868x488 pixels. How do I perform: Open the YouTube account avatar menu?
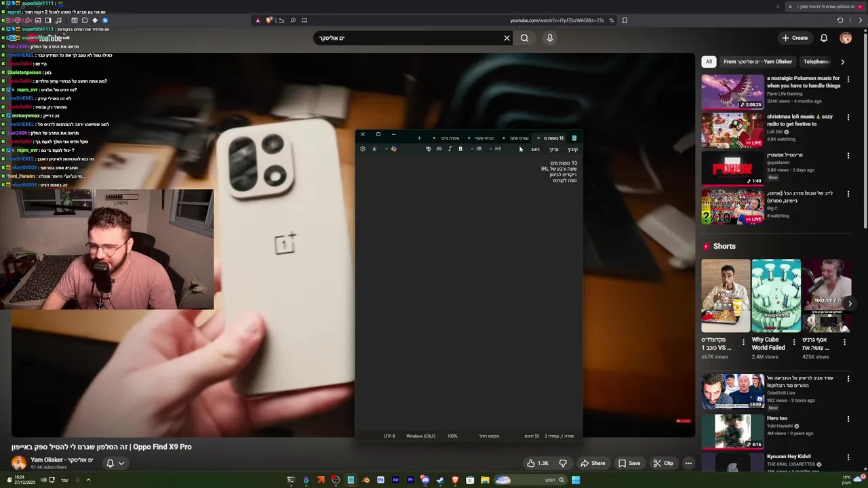tap(846, 38)
